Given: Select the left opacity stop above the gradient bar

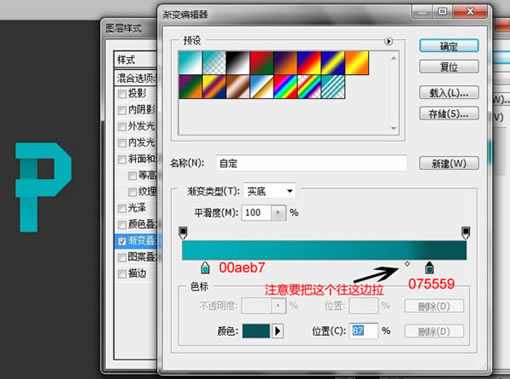Looking at the screenshot, I should [183, 233].
